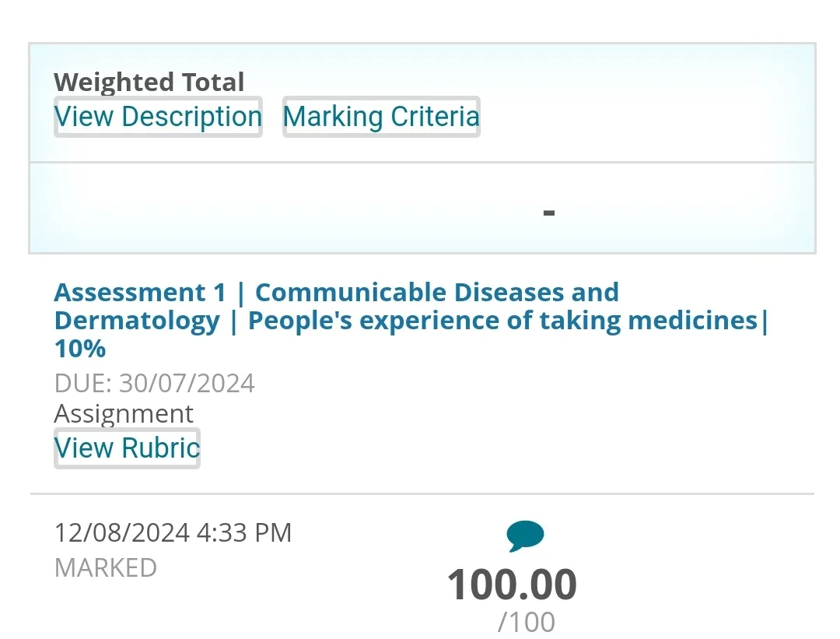
Task: Click the dash grade value for Weighted Total
Action: coord(549,212)
